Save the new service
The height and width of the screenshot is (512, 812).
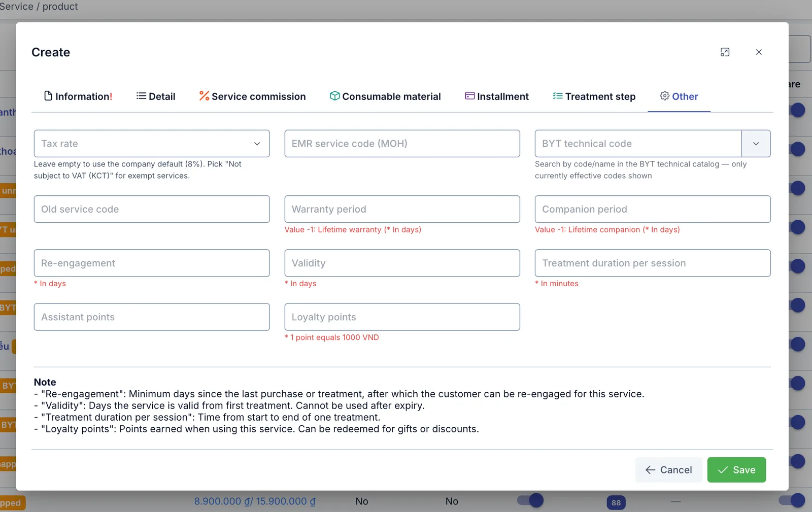pos(736,470)
